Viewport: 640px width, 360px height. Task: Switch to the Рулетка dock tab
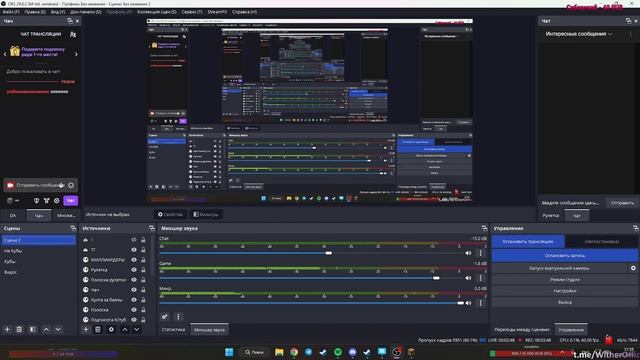tap(551, 216)
